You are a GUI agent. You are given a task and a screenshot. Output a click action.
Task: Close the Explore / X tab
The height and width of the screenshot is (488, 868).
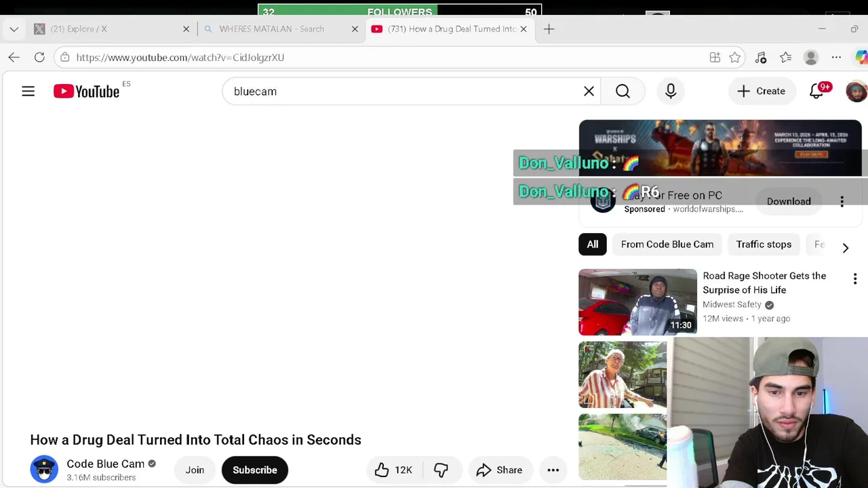[x=186, y=29]
